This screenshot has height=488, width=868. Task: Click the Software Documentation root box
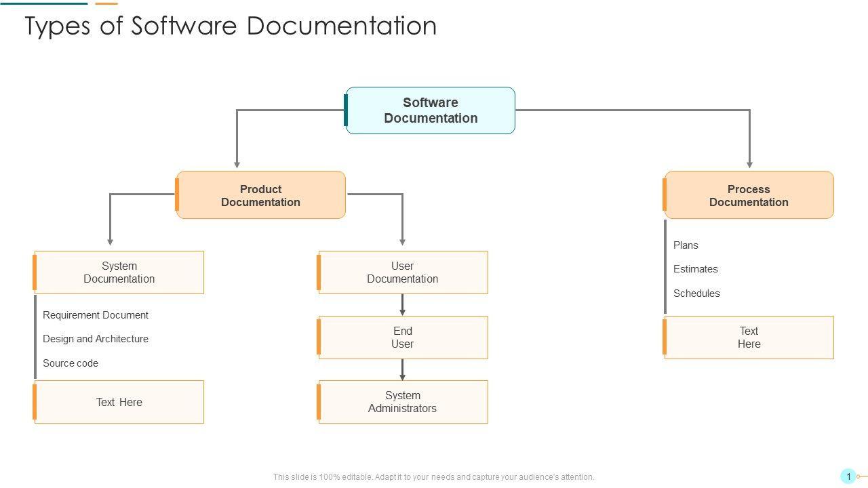coord(431,110)
